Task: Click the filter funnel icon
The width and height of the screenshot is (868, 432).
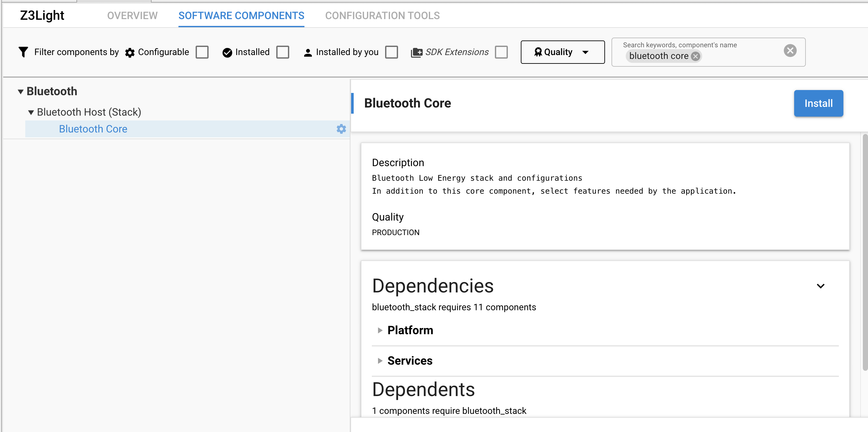Action: pyautogui.click(x=23, y=52)
